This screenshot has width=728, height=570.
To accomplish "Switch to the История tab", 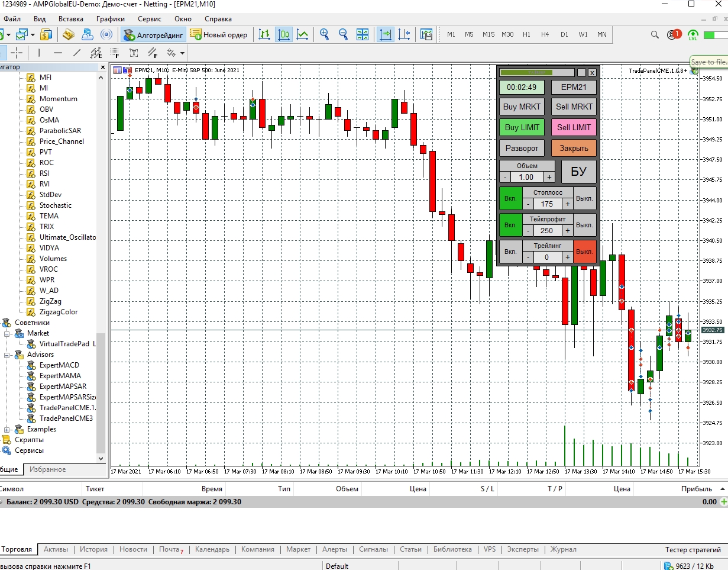I will 94,549.
